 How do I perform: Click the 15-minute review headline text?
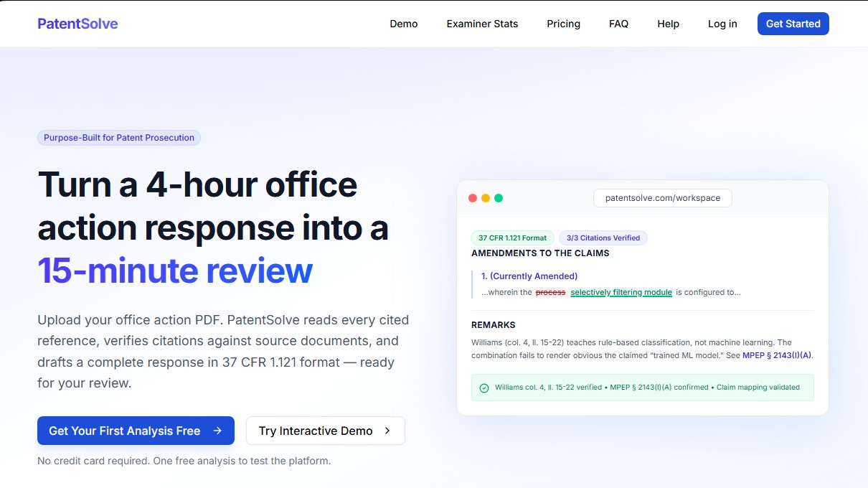coord(175,271)
